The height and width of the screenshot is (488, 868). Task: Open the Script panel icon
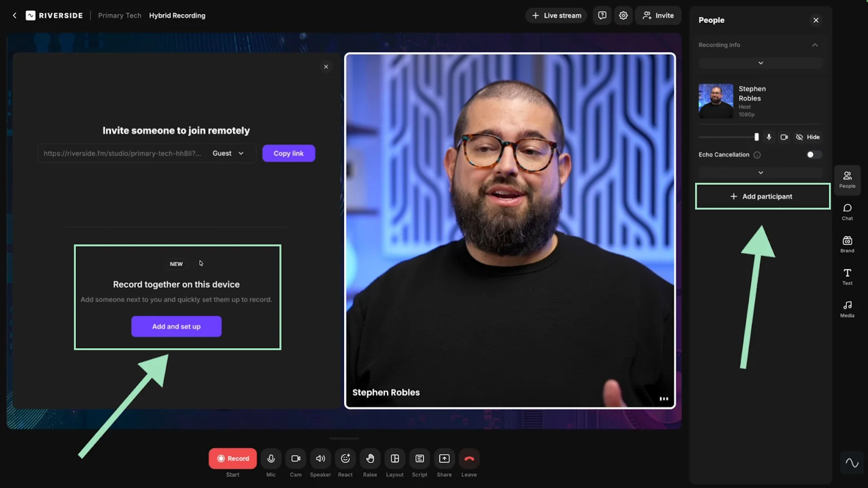coord(419,458)
